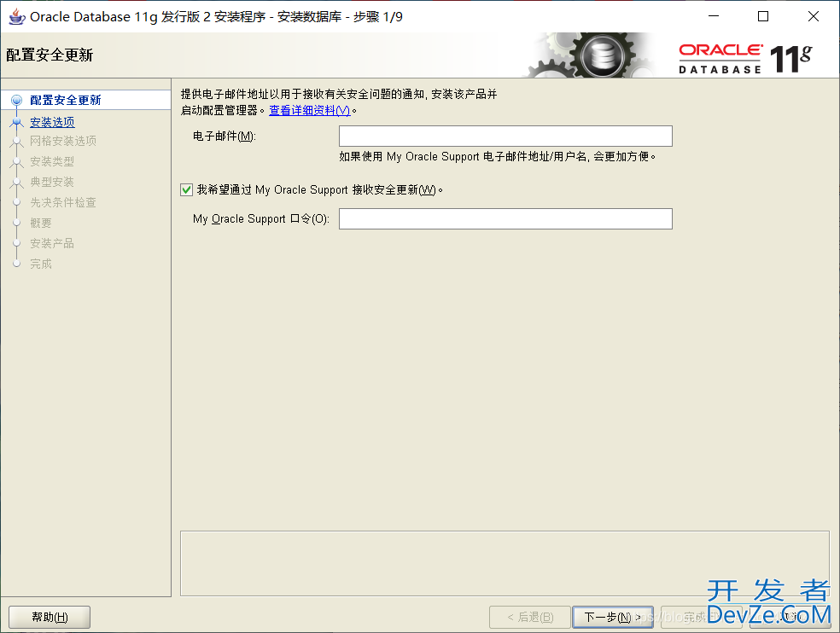Click the 电子邮件(M): label text
This screenshot has width=840, height=633.
click(x=225, y=136)
